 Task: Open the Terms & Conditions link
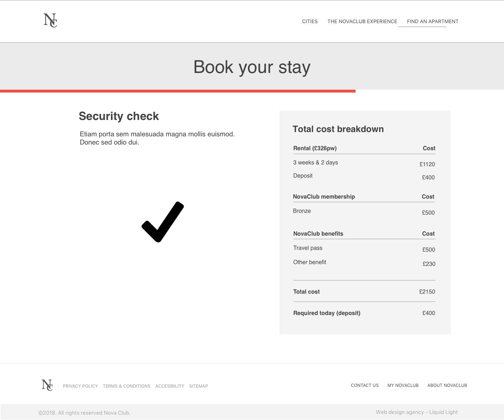(127, 386)
